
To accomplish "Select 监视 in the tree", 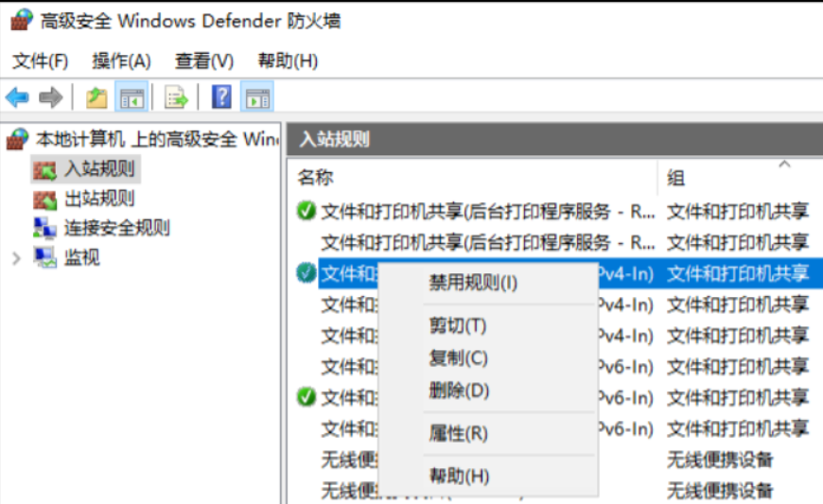I will (x=82, y=257).
